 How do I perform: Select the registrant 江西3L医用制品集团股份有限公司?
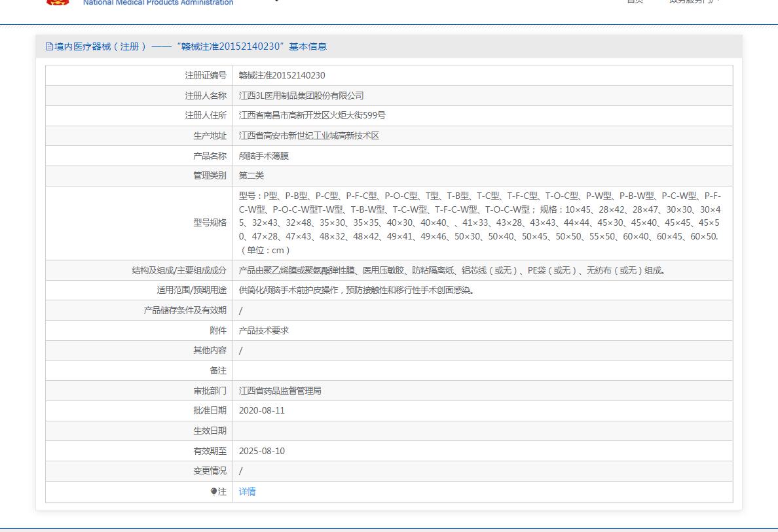(x=301, y=96)
